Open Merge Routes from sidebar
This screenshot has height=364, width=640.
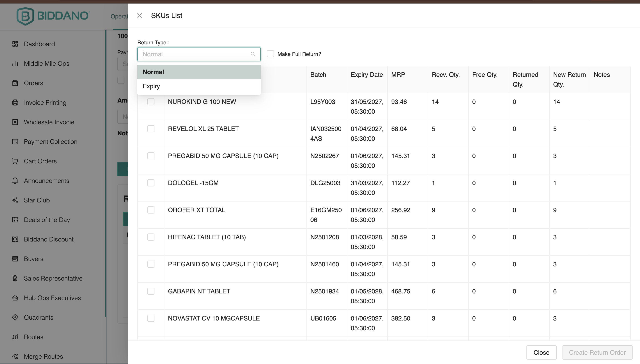click(x=43, y=356)
